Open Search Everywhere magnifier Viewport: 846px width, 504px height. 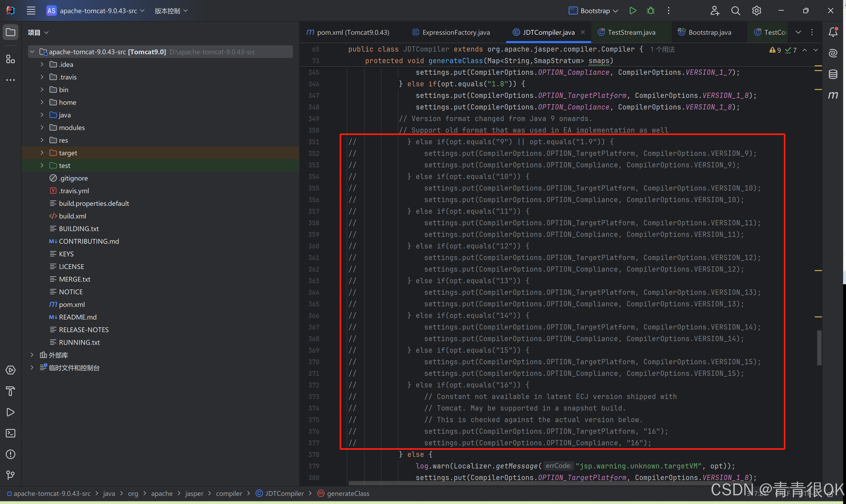(x=735, y=11)
